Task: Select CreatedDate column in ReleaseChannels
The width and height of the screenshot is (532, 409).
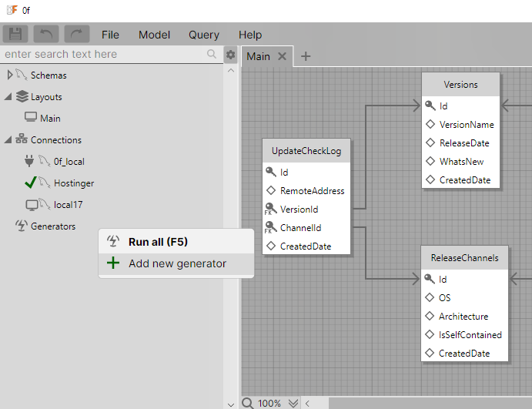Action: [464, 354]
